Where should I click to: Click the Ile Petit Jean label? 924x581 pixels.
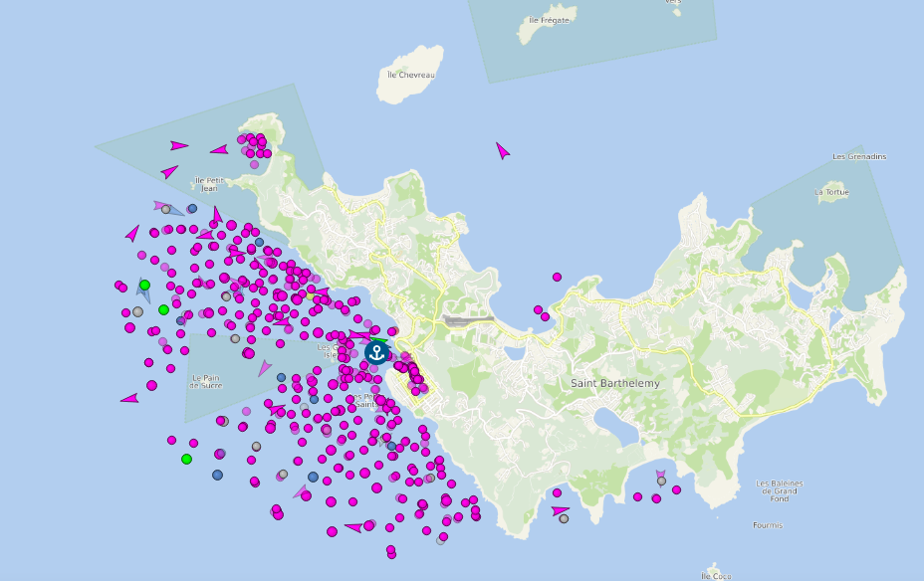pos(209,184)
